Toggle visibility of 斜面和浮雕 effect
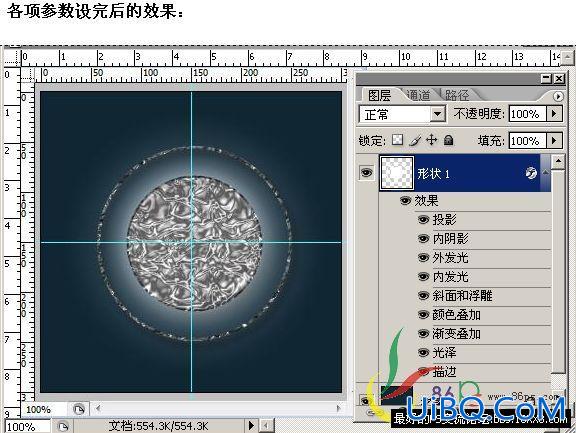This screenshot has height=433, width=576. 423,295
